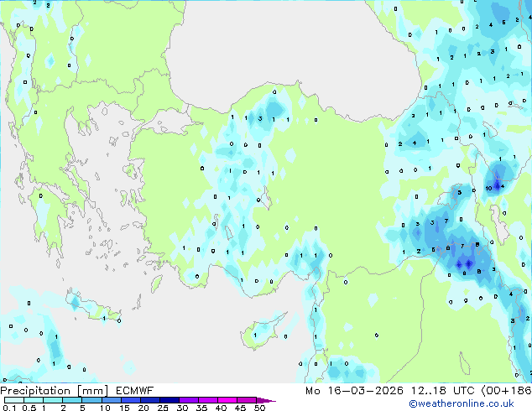532x411 pixels.
Task: Click the 0.1–0.5 mm legend swatch
Action: 14,400
